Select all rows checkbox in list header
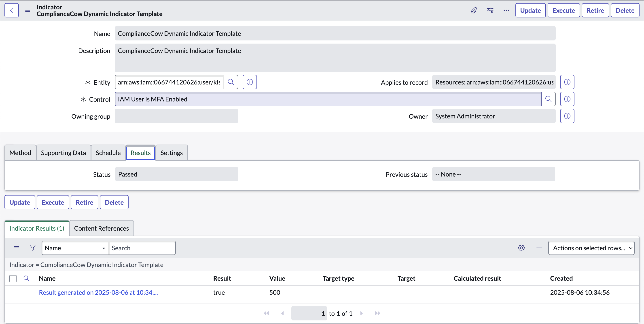 (13, 278)
